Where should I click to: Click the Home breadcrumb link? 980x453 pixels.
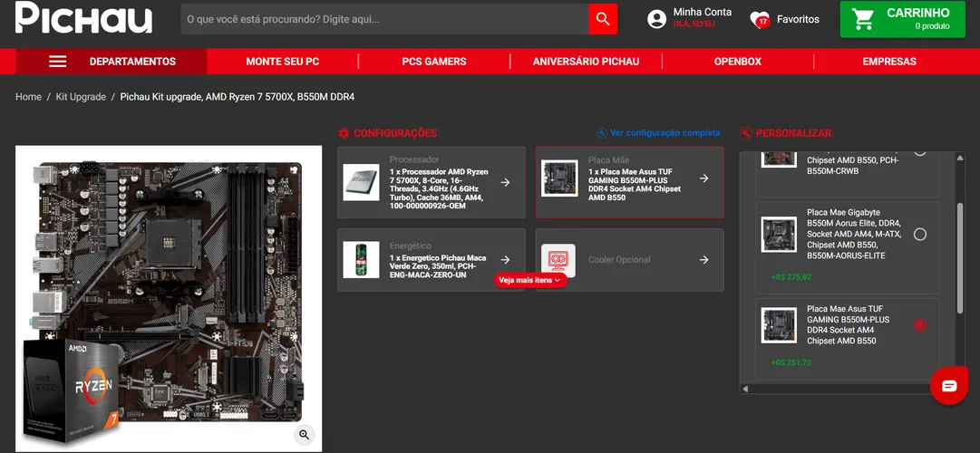point(28,97)
